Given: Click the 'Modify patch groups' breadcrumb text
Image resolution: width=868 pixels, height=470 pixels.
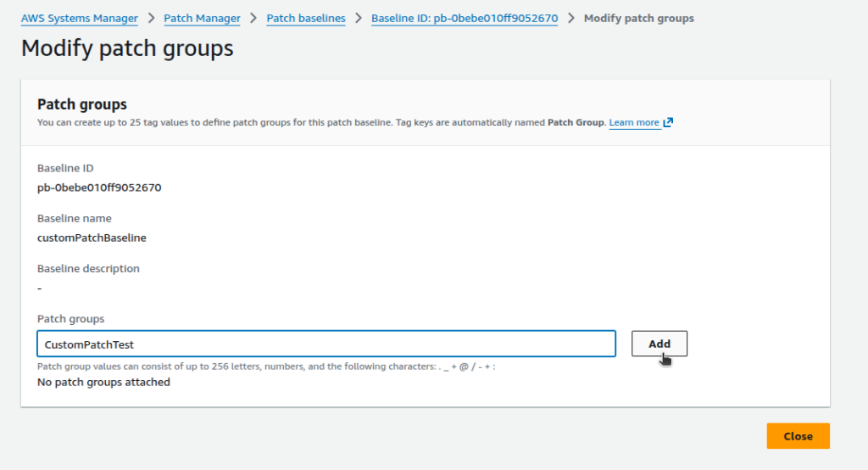Looking at the screenshot, I should (x=639, y=19).
